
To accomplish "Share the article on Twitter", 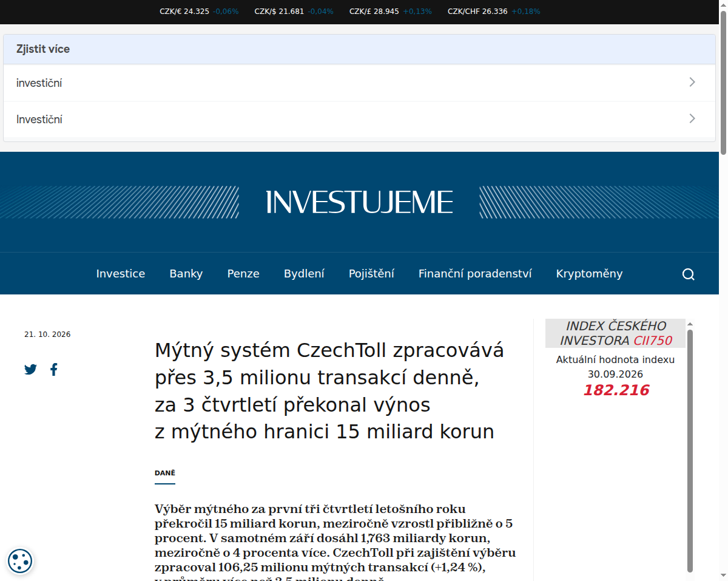I will point(30,369).
